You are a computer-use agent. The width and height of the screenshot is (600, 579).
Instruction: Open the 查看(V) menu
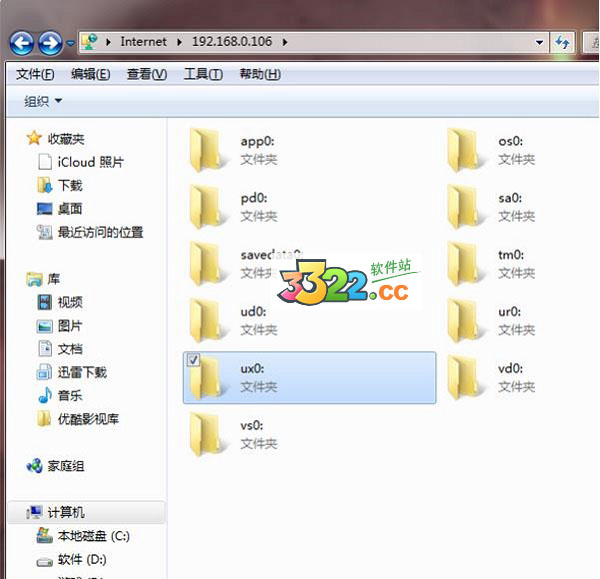(x=147, y=74)
